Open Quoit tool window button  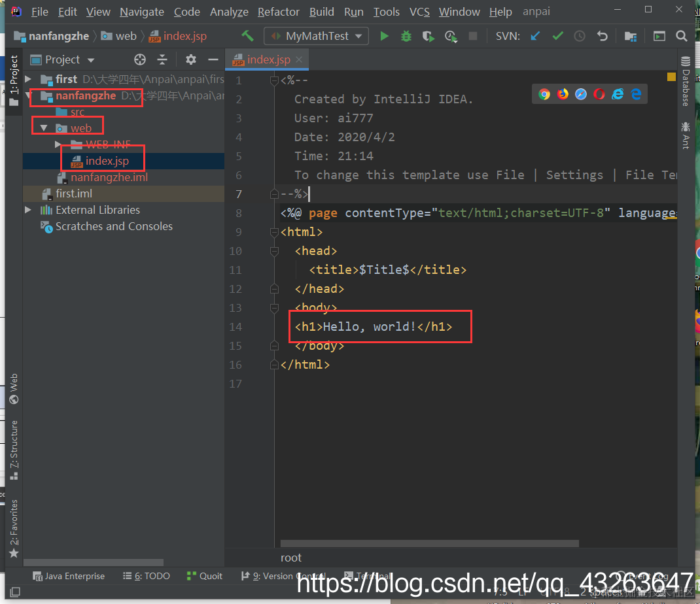205,576
